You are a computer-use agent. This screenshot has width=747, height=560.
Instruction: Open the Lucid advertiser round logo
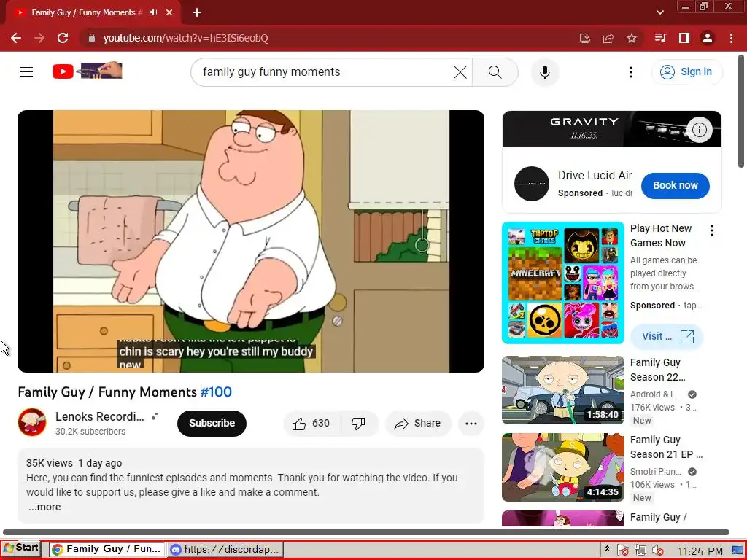pos(532,184)
